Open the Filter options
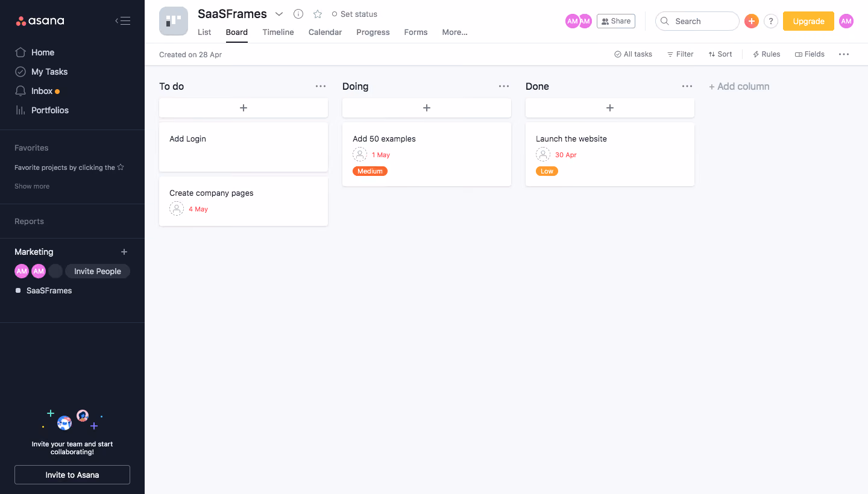The image size is (868, 494). click(681, 54)
